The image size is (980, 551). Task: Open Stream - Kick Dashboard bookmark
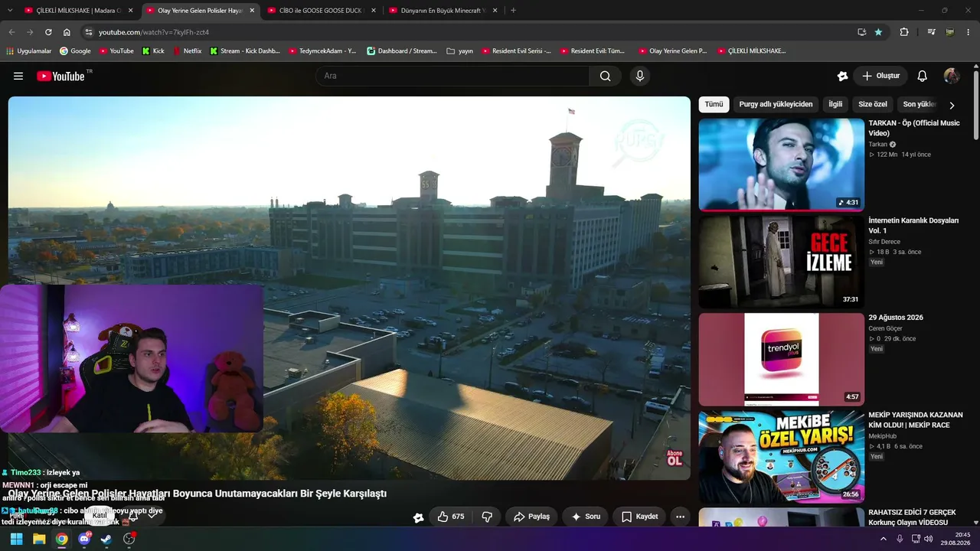pos(244,51)
